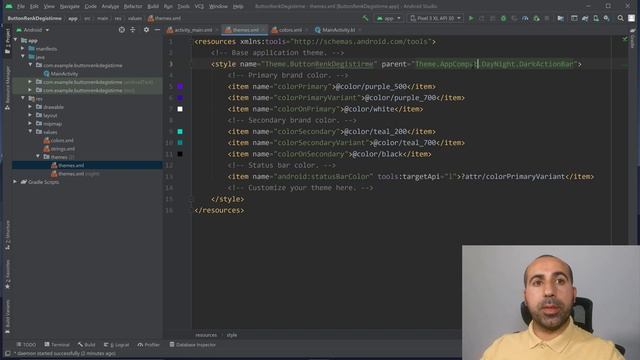The image size is (640, 360).
Task: Click the tool window quick-access icon in the status bar
Action: 7,353
